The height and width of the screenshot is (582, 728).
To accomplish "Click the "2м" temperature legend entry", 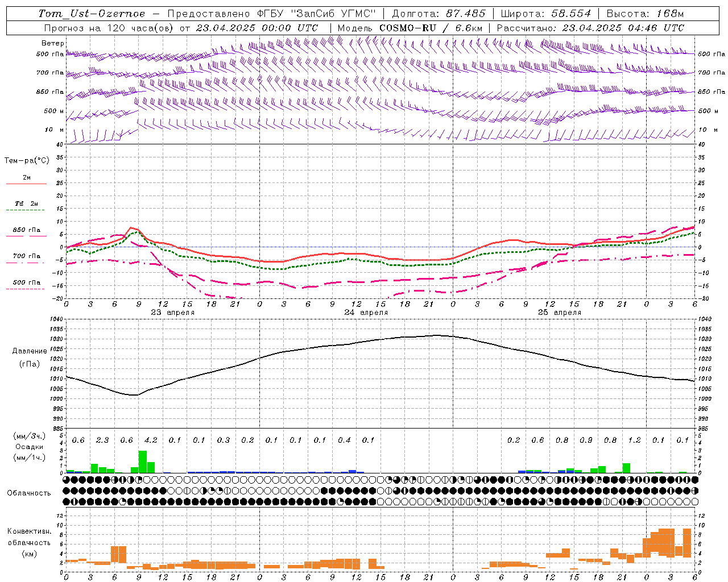I will click(27, 177).
